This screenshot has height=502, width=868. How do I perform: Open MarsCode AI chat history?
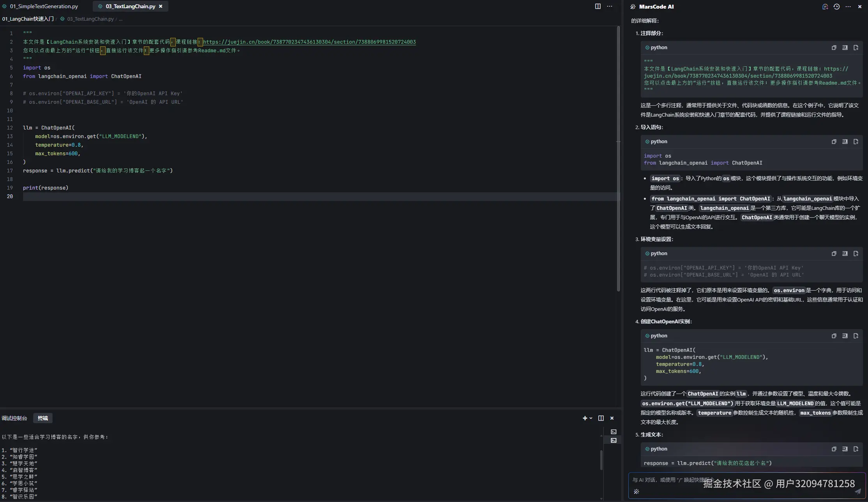tap(836, 7)
